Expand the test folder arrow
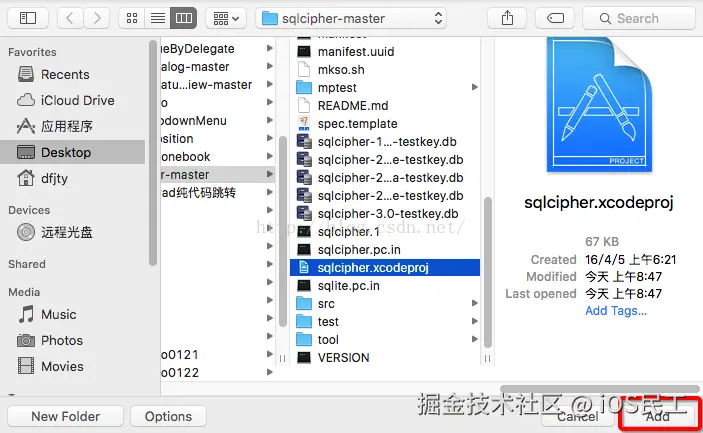Screen dimensions: 703x433 pos(474,321)
